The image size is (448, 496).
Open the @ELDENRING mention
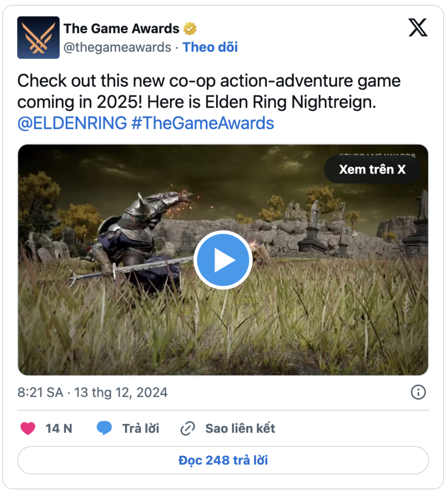pos(72,123)
